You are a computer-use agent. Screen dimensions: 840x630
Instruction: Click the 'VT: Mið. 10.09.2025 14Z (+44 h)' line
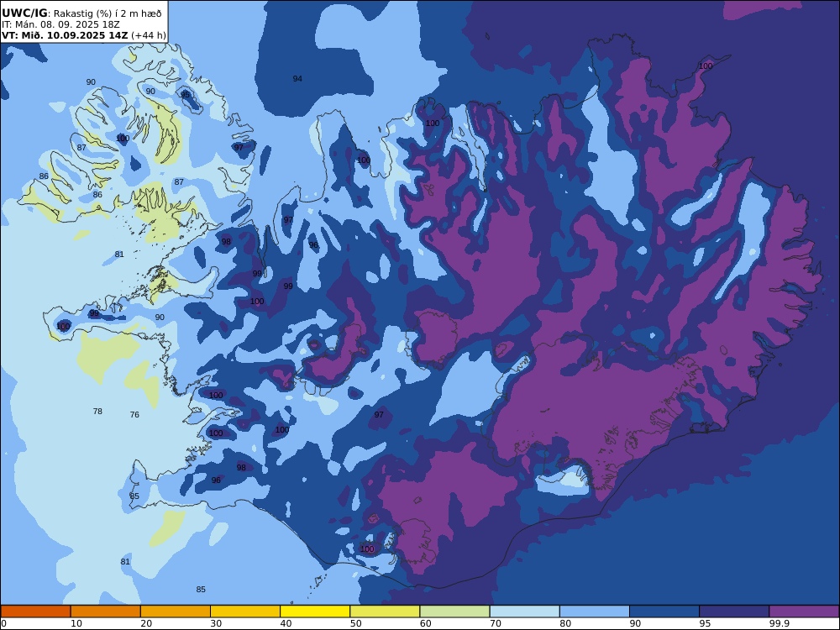coord(83,35)
